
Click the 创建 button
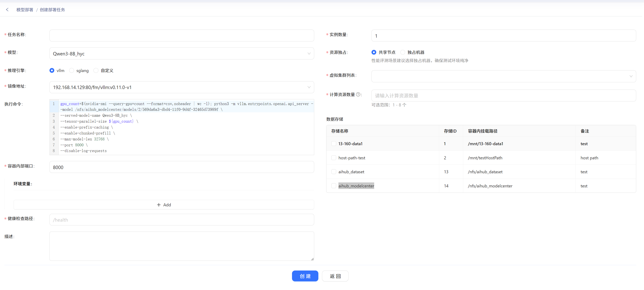[305, 276]
